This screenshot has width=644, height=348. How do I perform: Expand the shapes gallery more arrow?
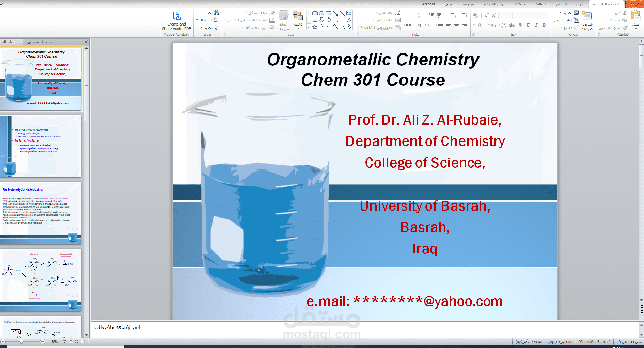pyautogui.click(x=309, y=27)
